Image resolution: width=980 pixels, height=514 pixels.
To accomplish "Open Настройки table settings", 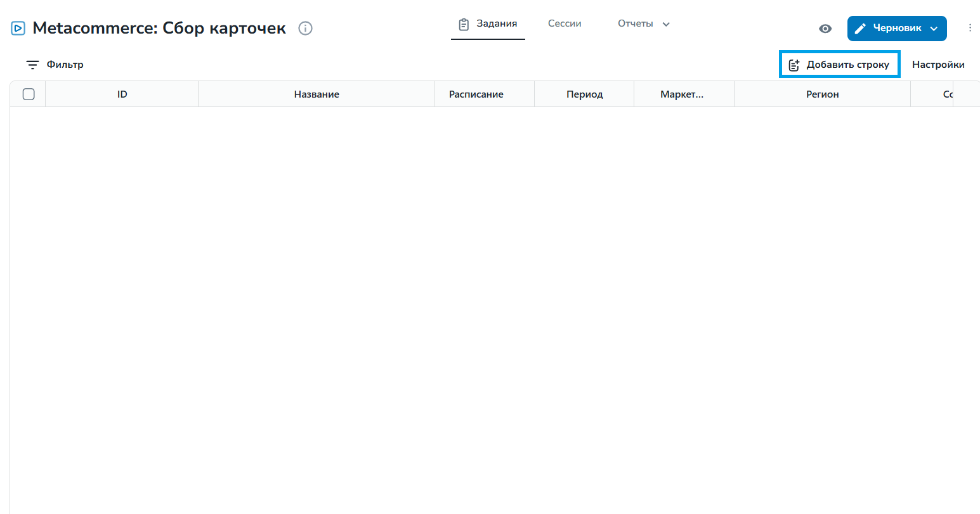I will [x=938, y=65].
